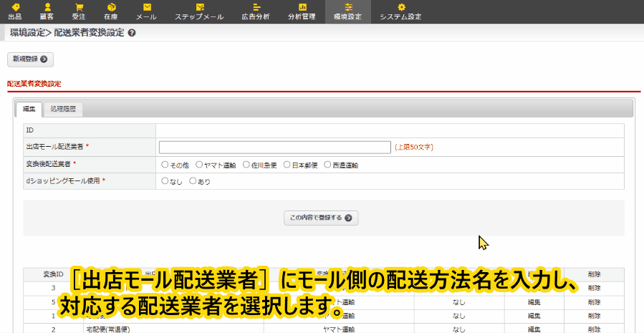Click the この内容で登録する button
The image size is (644, 333).
coord(319,218)
